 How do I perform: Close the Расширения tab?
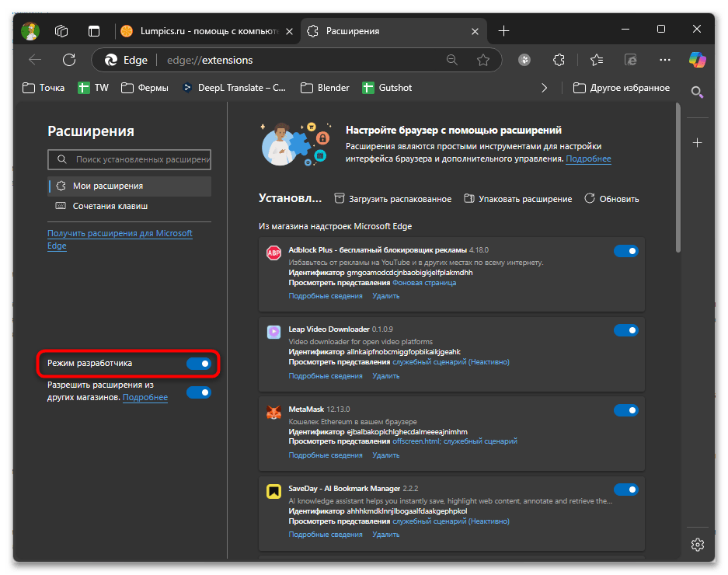pos(475,31)
